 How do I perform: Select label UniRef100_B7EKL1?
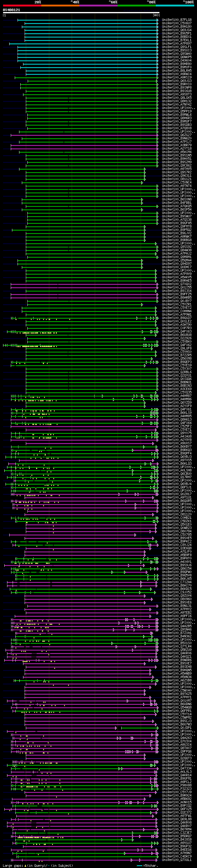[x=177, y=40]
